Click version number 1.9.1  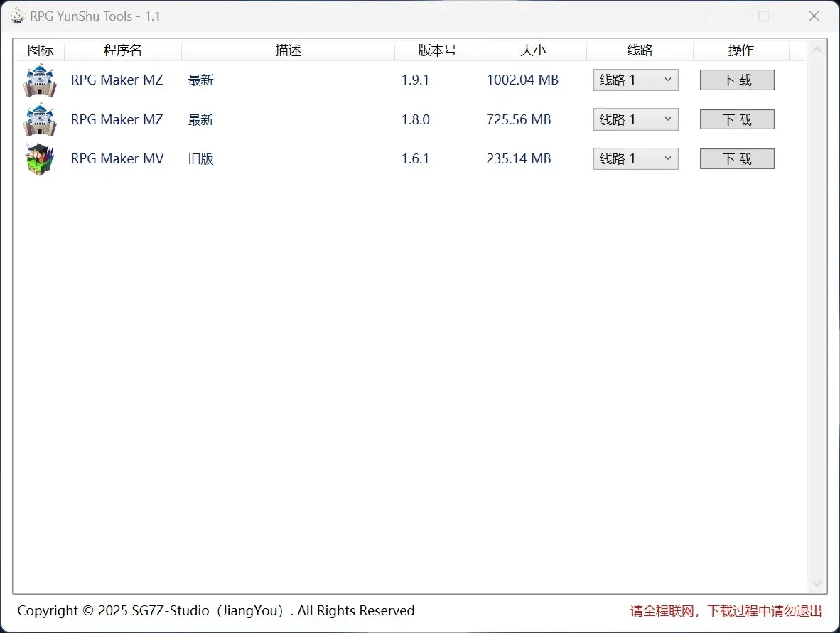416,80
